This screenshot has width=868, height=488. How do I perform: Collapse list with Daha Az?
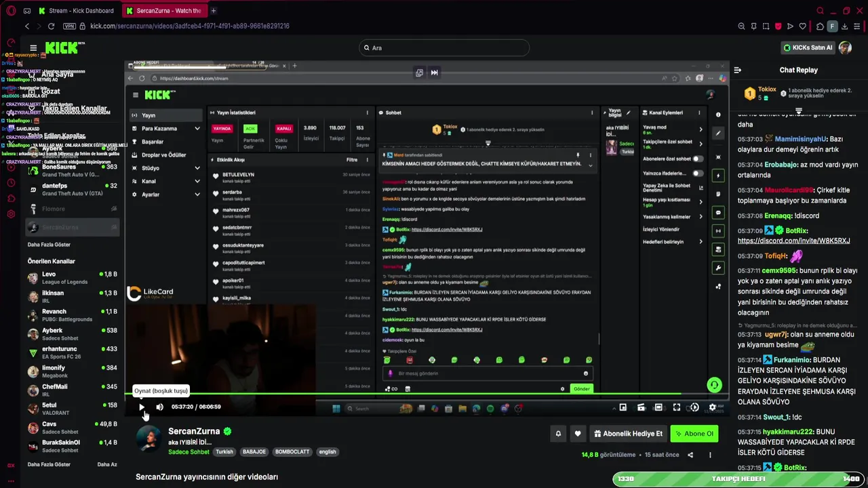107,464
